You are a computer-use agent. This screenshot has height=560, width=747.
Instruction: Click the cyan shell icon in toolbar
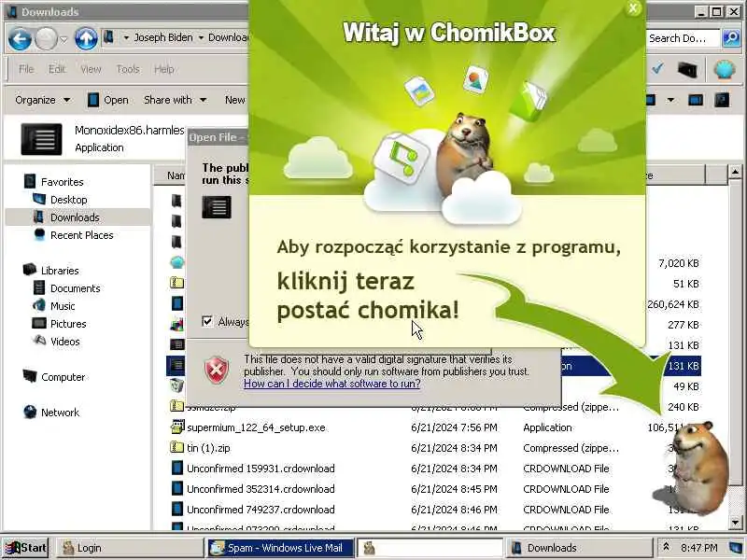(x=726, y=69)
